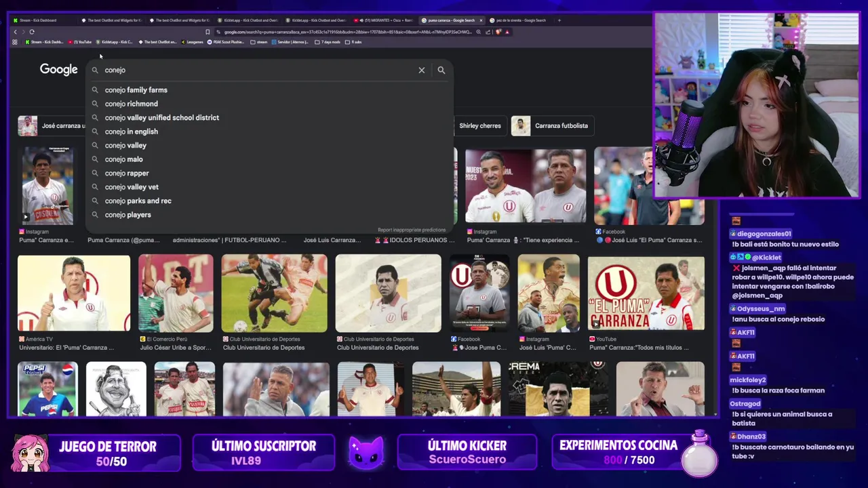Image resolution: width=868 pixels, height=488 pixels.
Task: Click into the Google search field with conejo
Action: point(258,70)
